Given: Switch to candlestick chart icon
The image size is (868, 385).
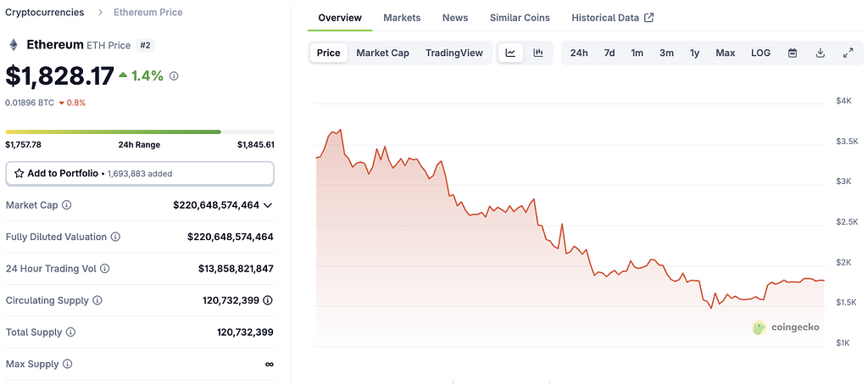Looking at the screenshot, I should click(x=538, y=53).
